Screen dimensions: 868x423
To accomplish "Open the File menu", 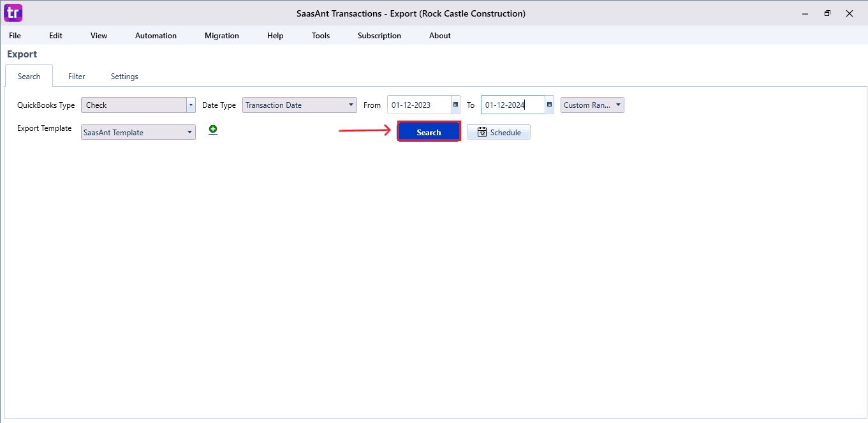I will pos(15,36).
